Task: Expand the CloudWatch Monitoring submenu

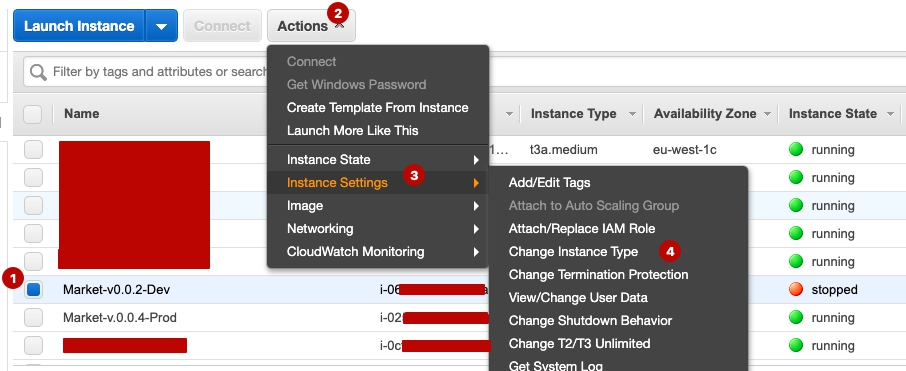Action: pyautogui.click(x=378, y=252)
